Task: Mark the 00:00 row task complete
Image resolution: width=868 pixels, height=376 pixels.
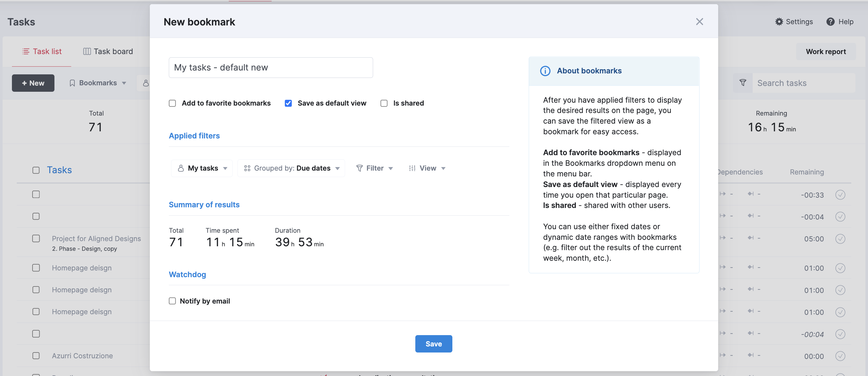Action: tap(840, 356)
